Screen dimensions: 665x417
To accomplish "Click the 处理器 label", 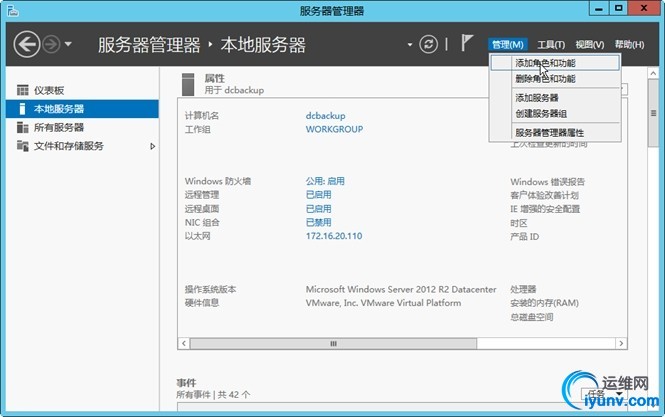I will click(523, 289).
